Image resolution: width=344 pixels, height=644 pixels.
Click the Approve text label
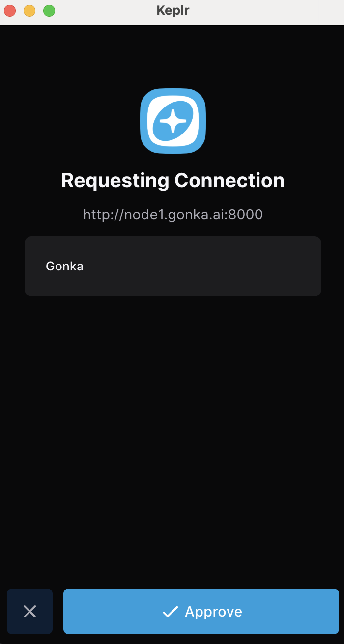[213, 612]
